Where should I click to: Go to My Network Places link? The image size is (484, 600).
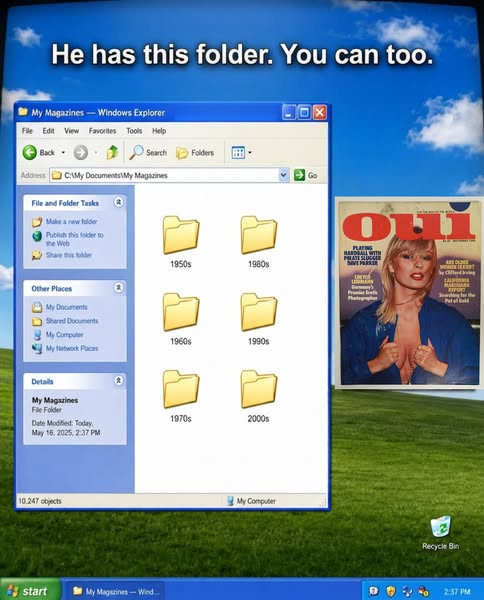pos(72,348)
